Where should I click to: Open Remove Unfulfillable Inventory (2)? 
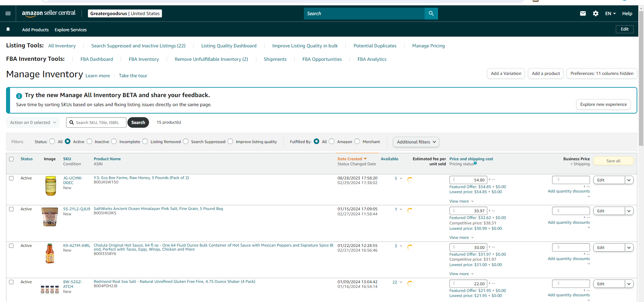click(x=211, y=59)
